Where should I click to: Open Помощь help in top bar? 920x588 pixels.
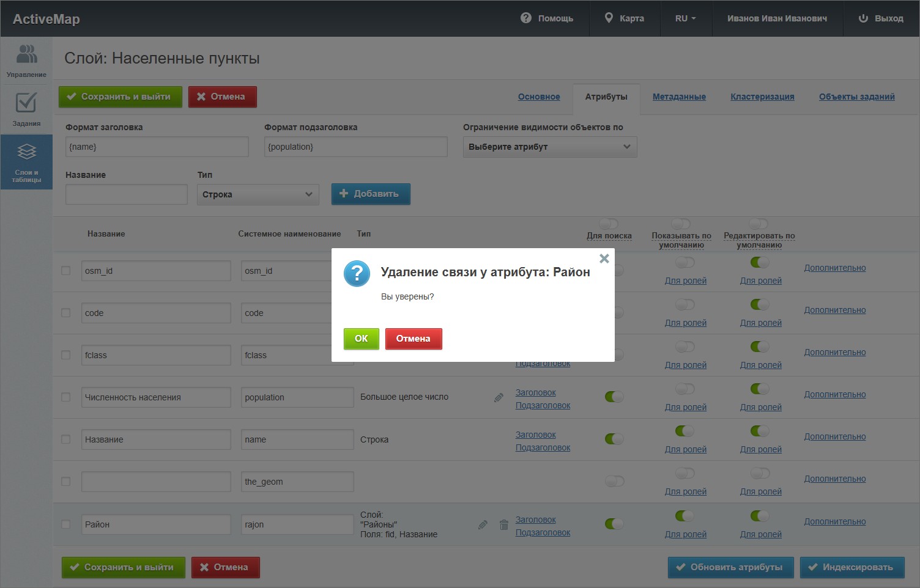point(547,18)
